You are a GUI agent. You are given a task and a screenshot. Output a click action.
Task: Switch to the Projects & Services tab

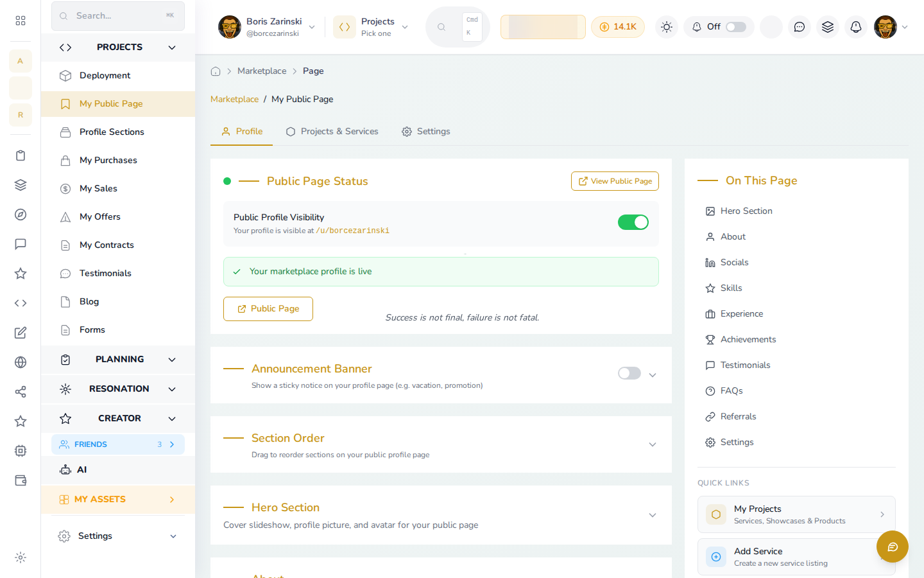tap(332, 132)
